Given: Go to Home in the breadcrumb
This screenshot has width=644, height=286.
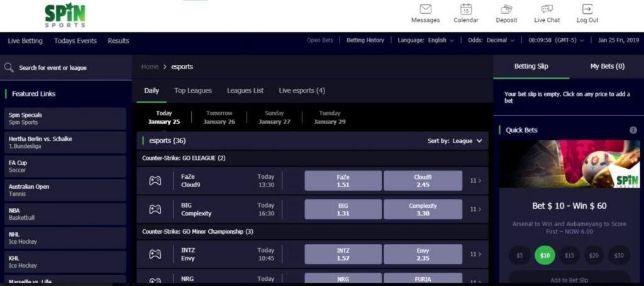Looking at the screenshot, I should point(150,67).
